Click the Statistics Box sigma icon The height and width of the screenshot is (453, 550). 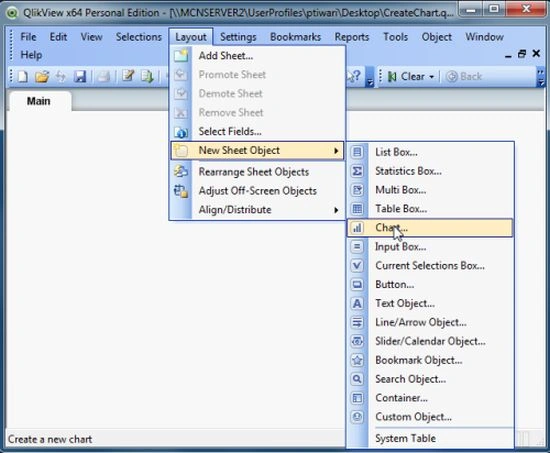(357, 171)
